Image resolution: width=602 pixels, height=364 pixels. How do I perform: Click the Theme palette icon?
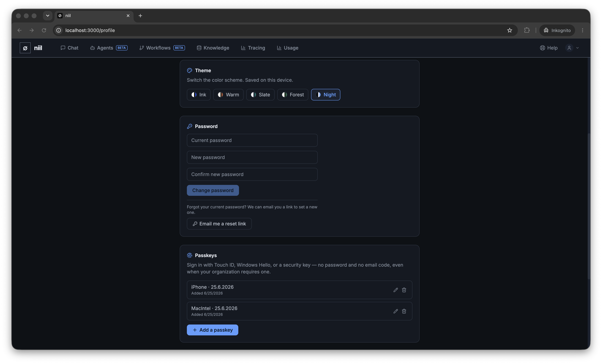pos(190,70)
